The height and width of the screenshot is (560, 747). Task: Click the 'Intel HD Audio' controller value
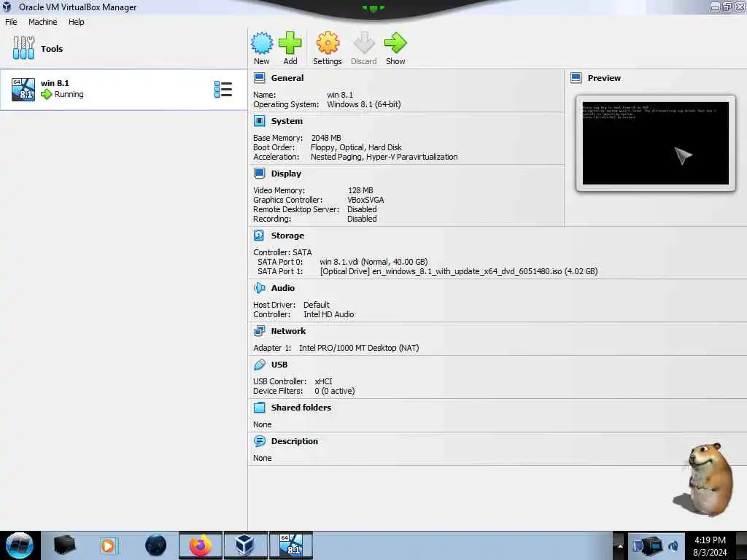point(329,314)
